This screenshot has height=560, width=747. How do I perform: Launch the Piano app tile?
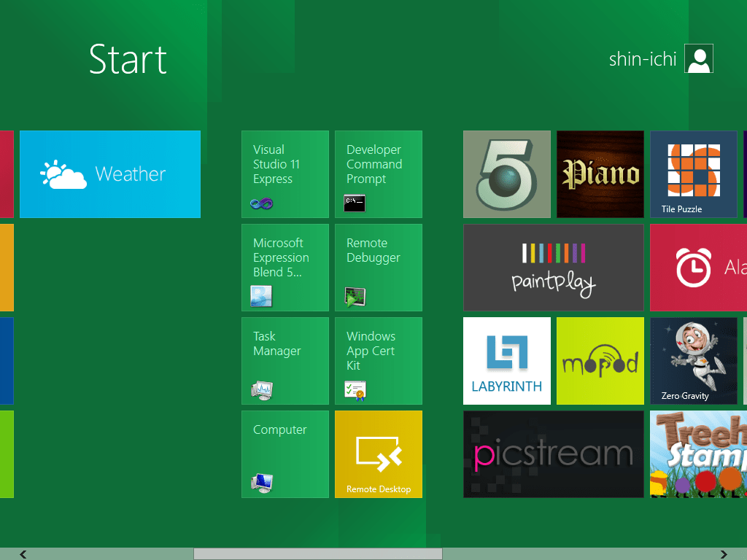click(600, 174)
